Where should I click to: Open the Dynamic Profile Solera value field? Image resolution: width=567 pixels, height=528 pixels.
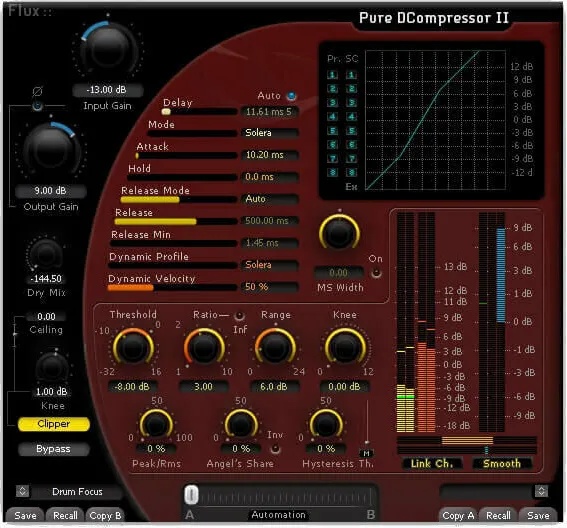click(x=270, y=265)
